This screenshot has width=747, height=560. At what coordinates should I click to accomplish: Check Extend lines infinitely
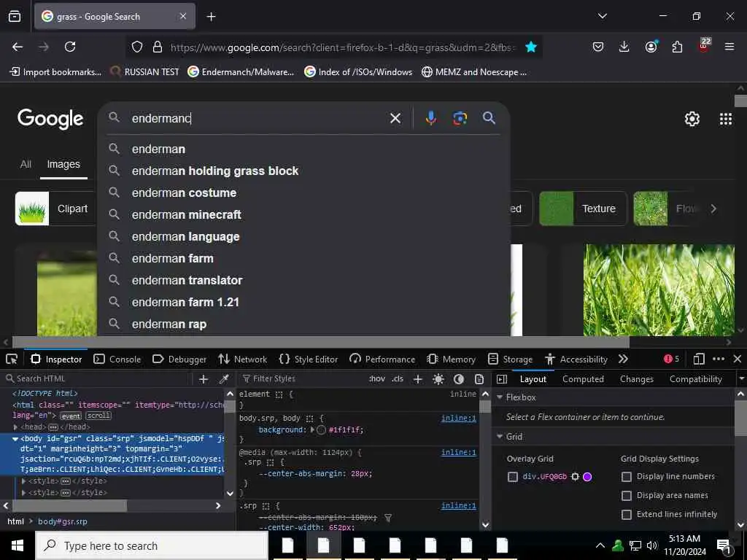[x=627, y=515]
